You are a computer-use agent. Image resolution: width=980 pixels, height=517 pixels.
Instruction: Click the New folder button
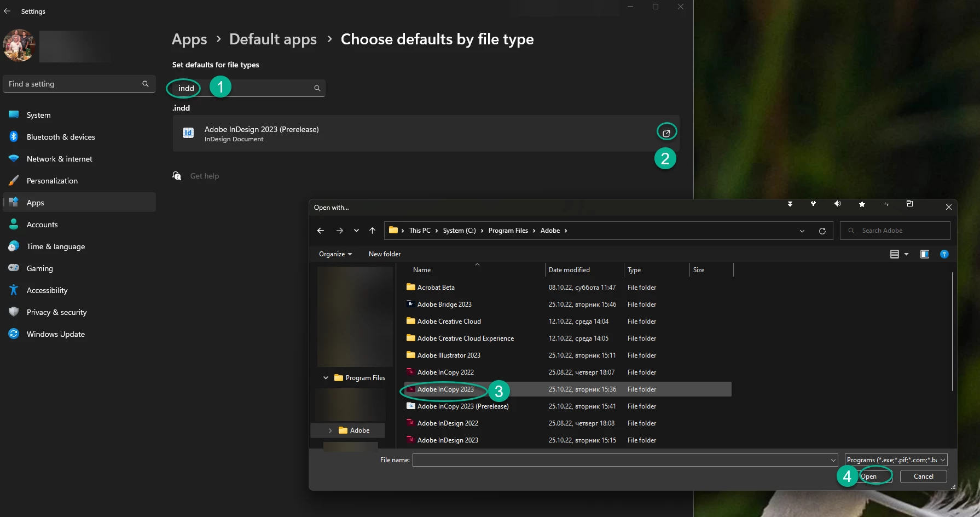click(x=385, y=254)
